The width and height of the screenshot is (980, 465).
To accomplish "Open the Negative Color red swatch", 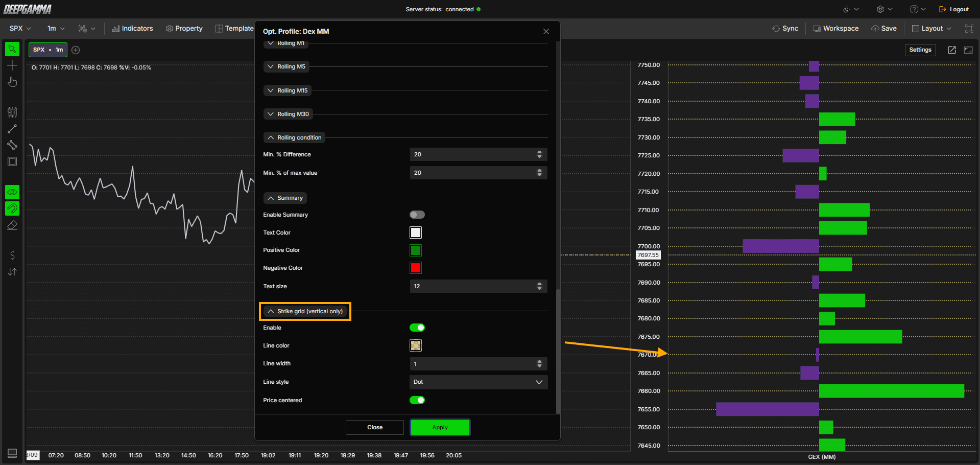I will (416, 268).
